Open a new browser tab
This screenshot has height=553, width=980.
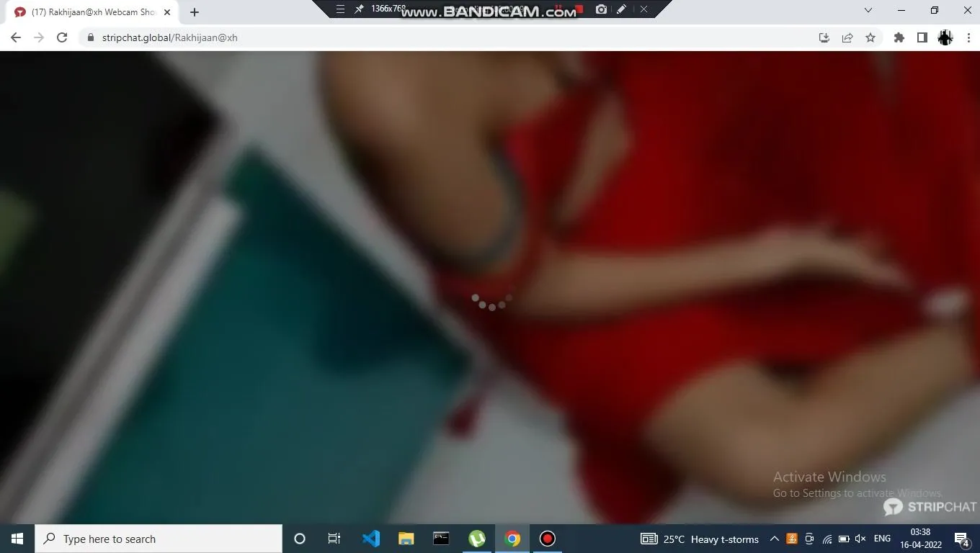click(195, 12)
